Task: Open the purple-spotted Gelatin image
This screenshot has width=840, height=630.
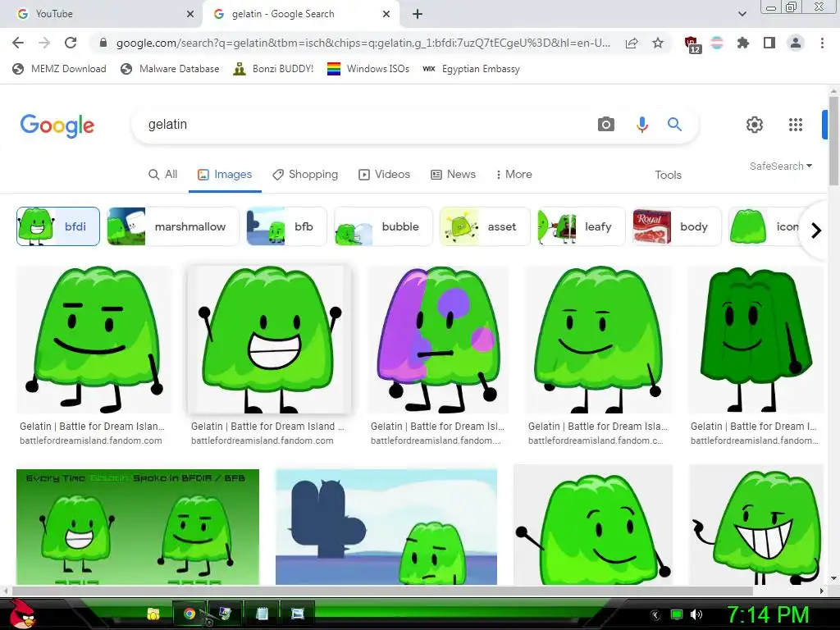Action: point(438,340)
